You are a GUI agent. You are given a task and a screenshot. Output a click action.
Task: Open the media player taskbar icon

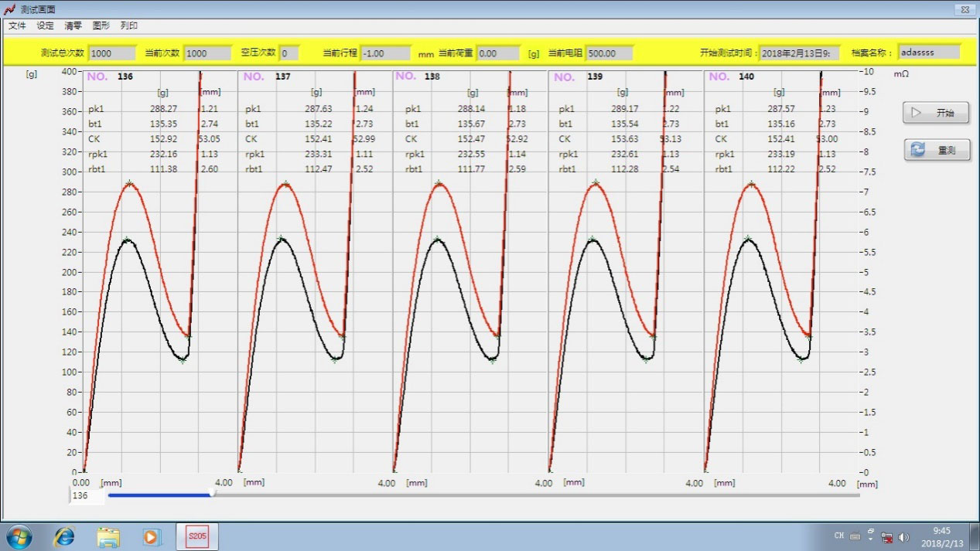click(151, 536)
